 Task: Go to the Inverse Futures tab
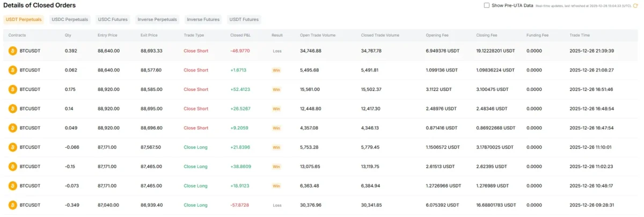[x=203, y=19]
